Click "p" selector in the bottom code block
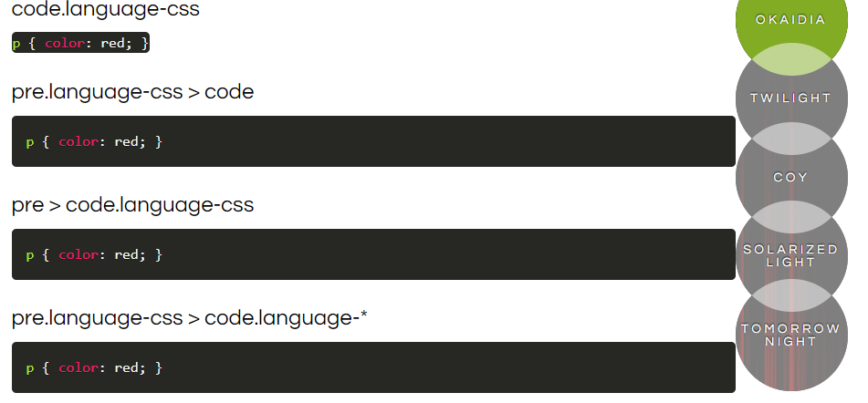 pyautogui.click(x=29, y=367)
